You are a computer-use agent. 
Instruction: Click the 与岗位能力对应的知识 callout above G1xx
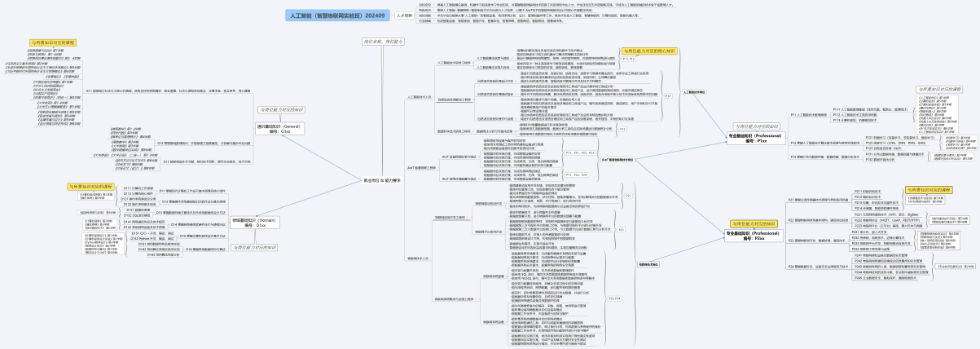point(281,109)
